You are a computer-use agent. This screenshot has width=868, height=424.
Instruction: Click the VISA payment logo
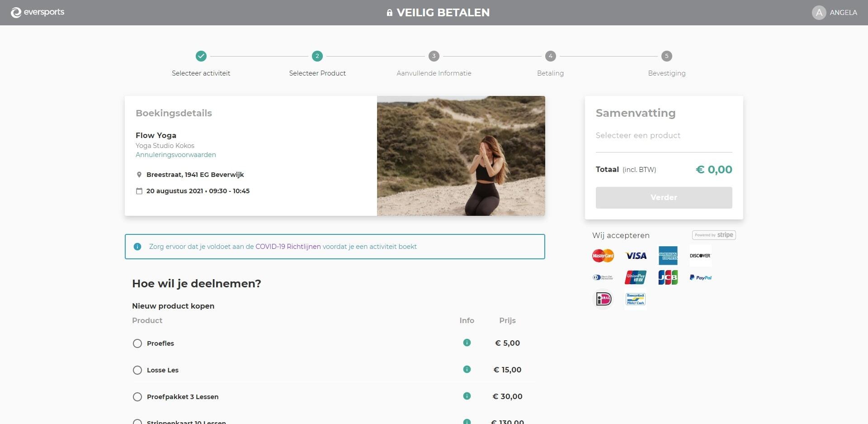click(636, 256)
